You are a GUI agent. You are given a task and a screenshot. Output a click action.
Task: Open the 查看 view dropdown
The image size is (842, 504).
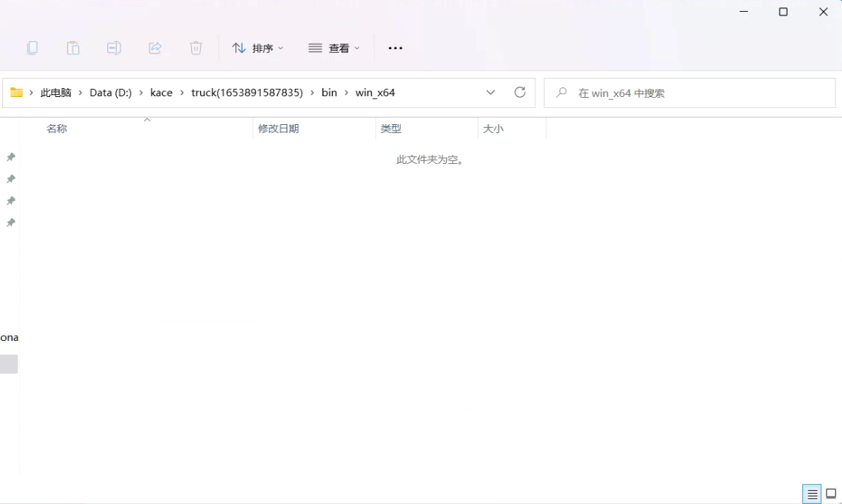point(334,48)
